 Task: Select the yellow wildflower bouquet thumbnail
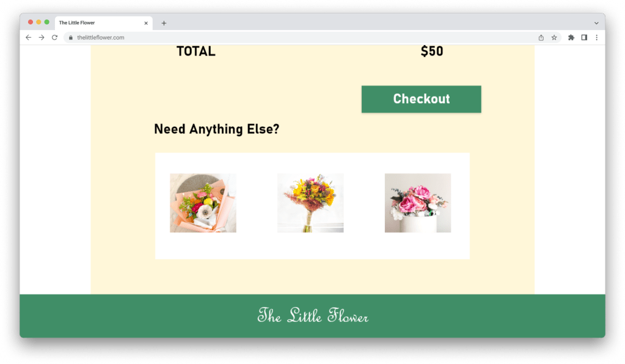[x=310, y=203]
